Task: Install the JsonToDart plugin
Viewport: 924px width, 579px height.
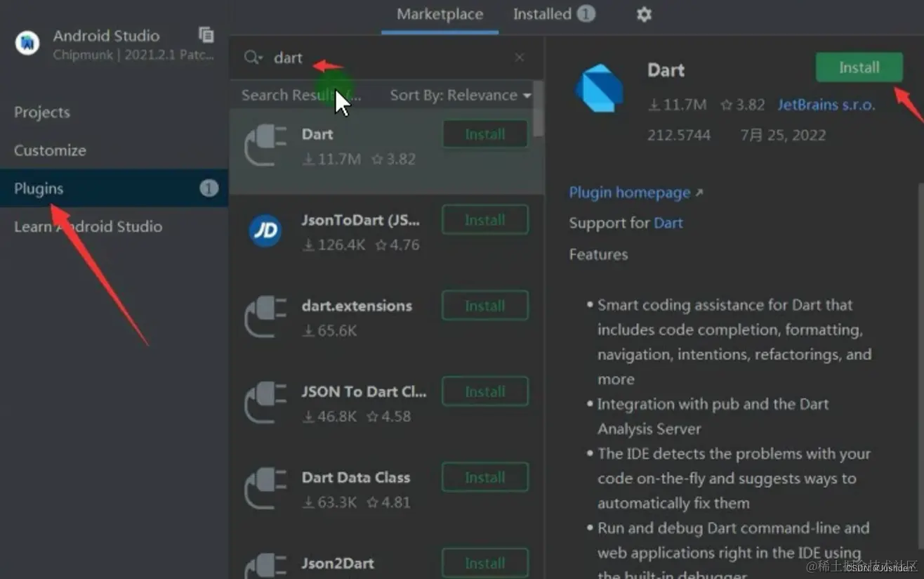Action: [485, 220]
